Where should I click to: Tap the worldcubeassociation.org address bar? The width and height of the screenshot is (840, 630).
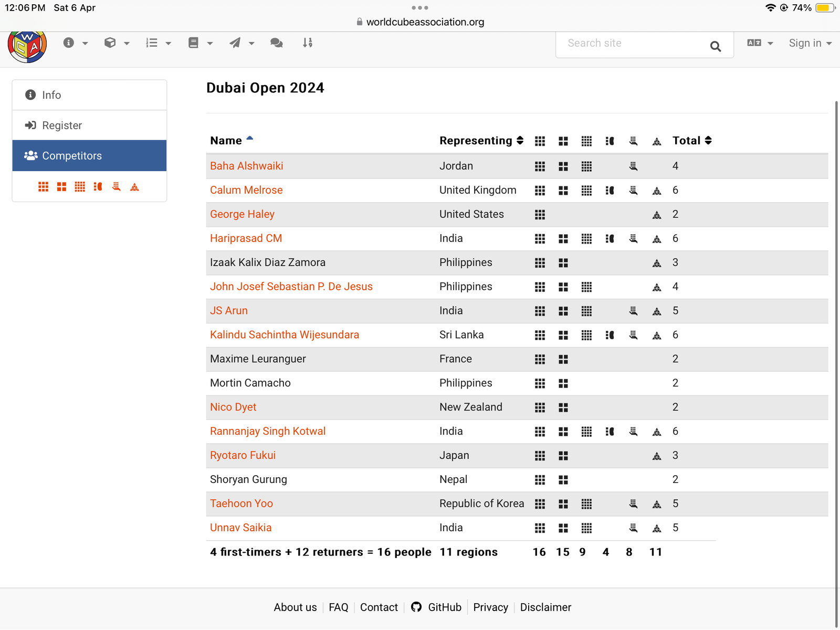(420, 22)
